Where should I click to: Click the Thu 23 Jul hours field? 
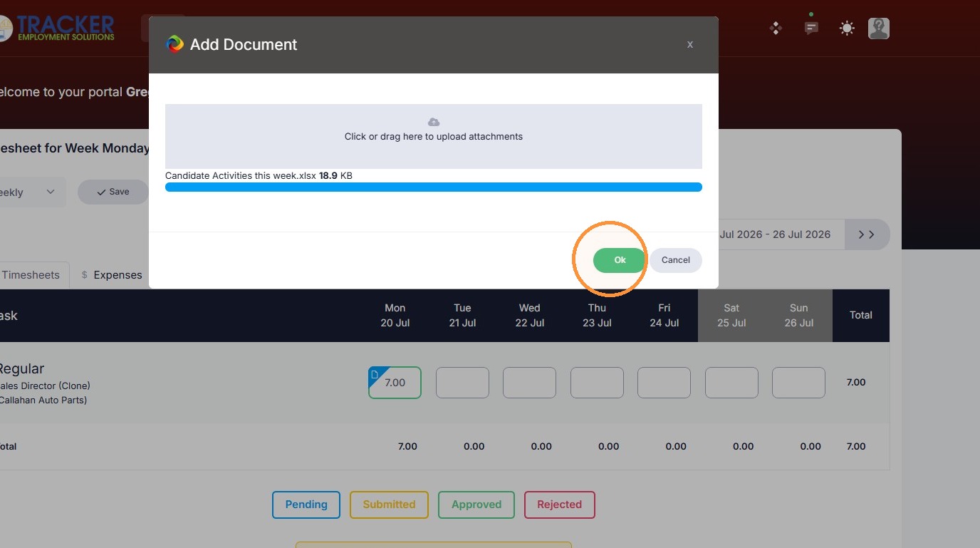coord(597,383)
